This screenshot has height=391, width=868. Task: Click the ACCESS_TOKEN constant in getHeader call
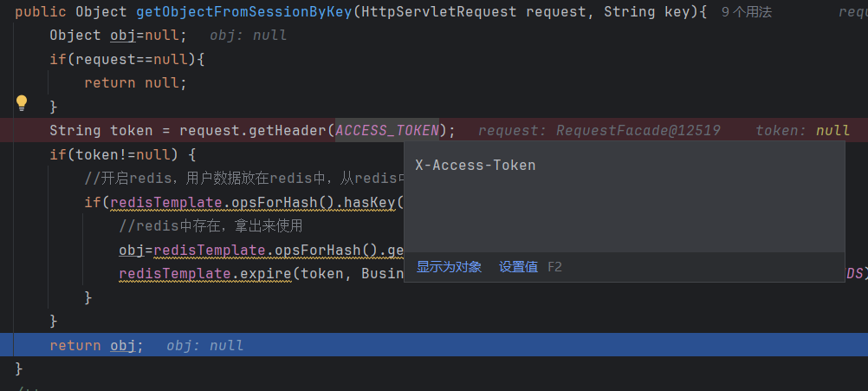387,131
